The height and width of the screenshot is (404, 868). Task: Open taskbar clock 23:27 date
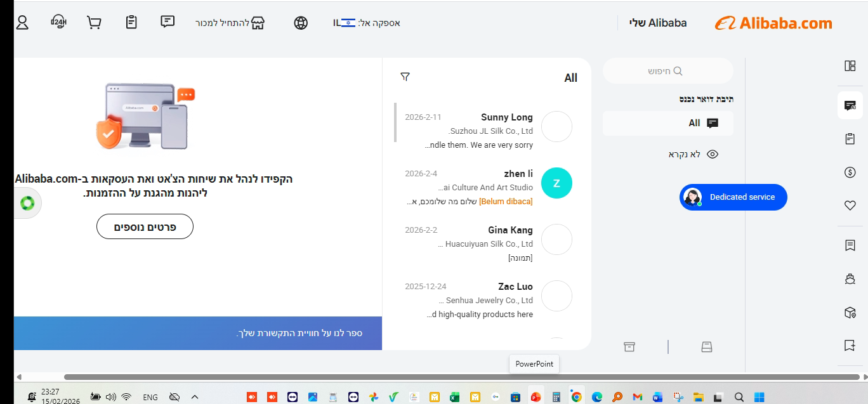tap(60, 397)
